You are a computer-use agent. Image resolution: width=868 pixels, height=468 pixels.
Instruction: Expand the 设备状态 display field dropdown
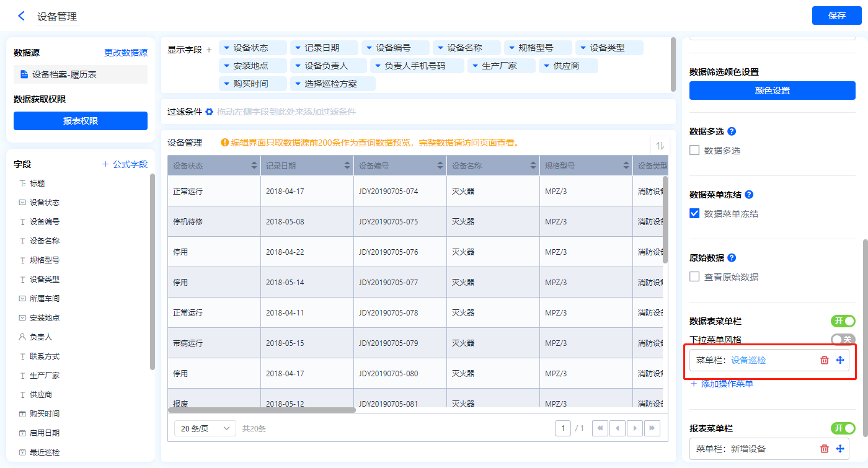point(226,48)
